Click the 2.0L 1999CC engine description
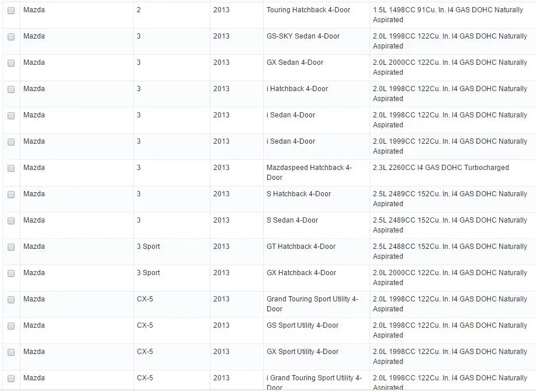Screen dimensions: 536x392 point(450,147)
